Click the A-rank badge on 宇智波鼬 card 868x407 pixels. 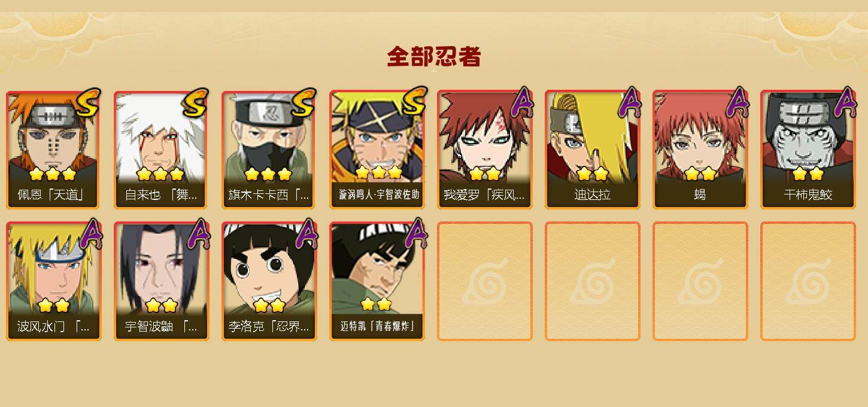(x=199, y=234)
